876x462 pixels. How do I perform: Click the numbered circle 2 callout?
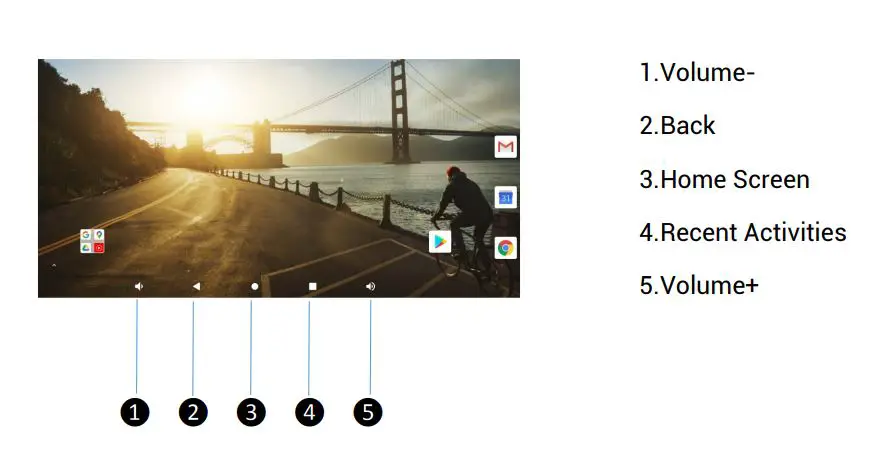point(193,412)
